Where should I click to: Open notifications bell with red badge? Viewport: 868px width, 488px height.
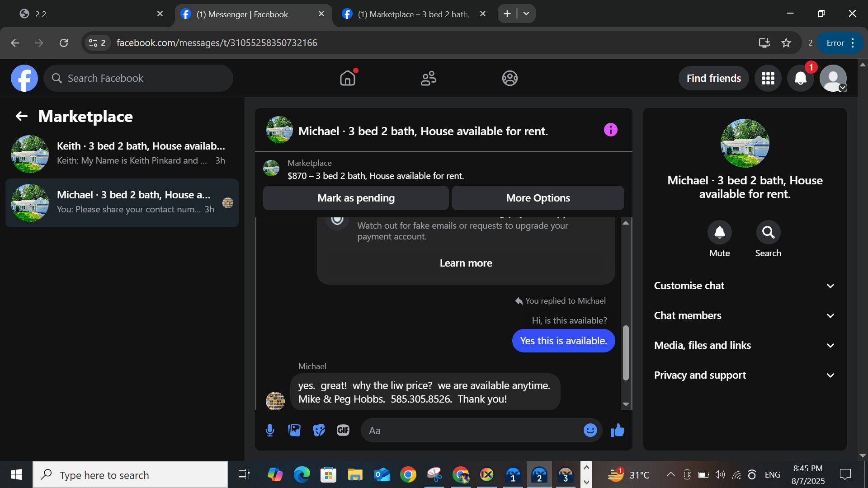801,78
